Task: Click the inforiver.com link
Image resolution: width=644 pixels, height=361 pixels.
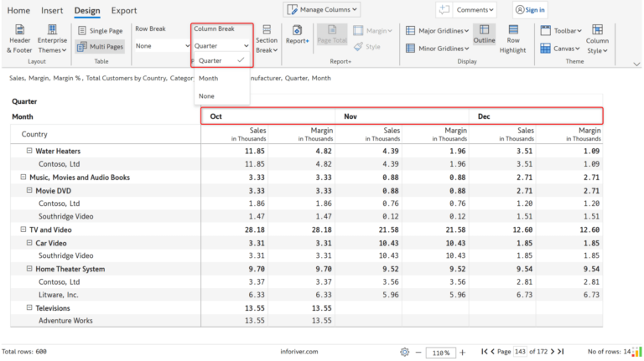Action: pyautogui.click(x=299, y=352)
